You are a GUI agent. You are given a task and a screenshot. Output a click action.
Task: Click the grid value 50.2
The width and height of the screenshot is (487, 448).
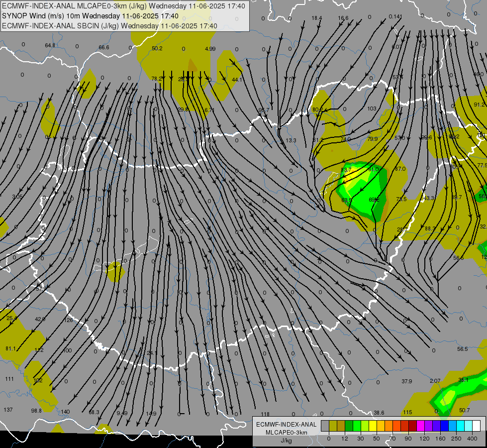pos(157,48)
